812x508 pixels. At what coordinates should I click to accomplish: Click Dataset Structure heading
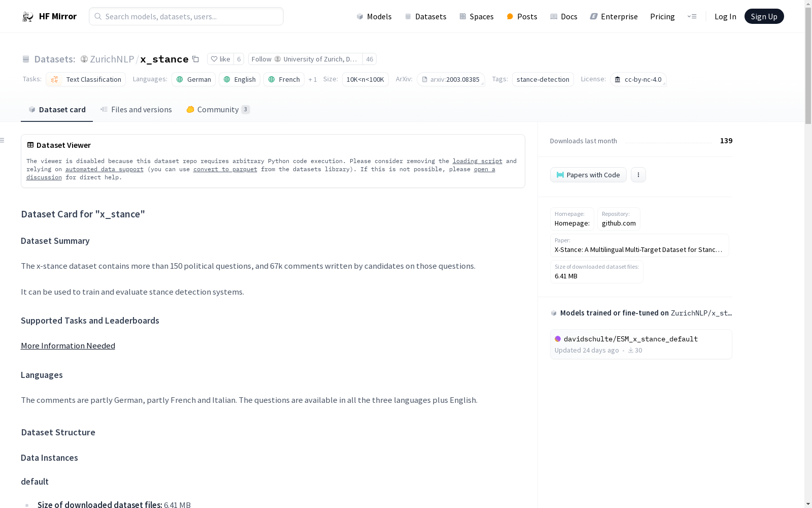pos(58,432)
